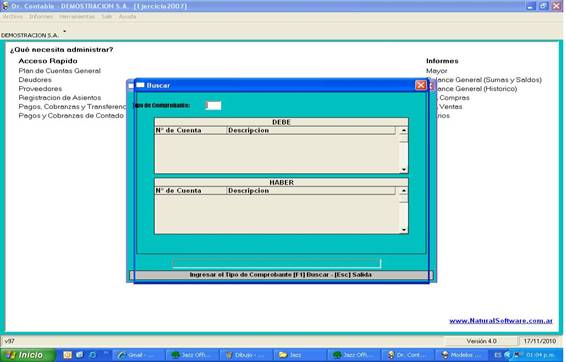Click the empty text box above the hint bar
Screen dimensions: 566x362
tap(277, 263)
